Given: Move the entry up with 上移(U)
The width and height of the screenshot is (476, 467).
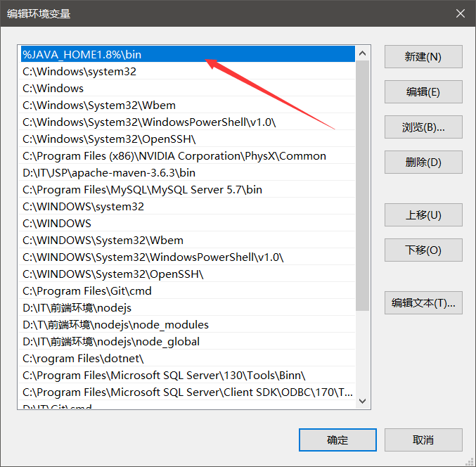Looking at the screenshot, I should [x=423, y=215].
